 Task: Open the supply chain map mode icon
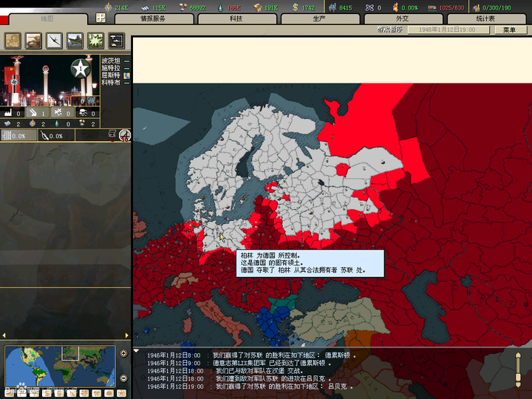pos(117,41)
